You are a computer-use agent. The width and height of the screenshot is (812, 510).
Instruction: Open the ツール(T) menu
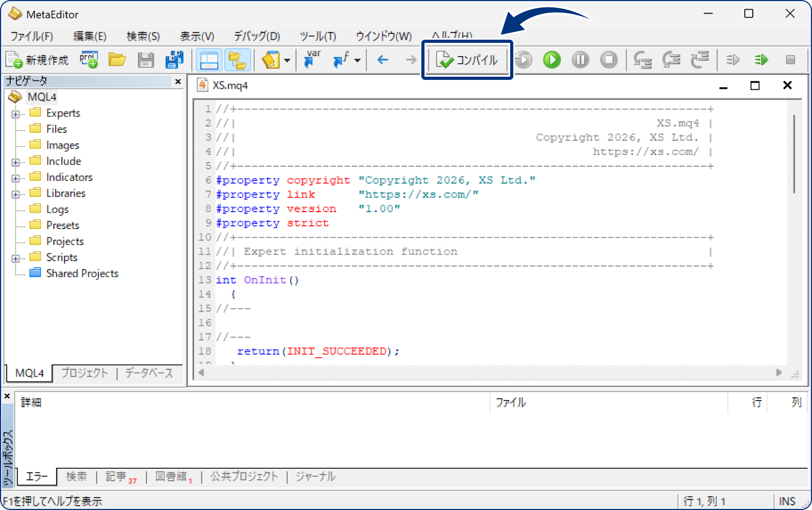click(x=318, y=36)
